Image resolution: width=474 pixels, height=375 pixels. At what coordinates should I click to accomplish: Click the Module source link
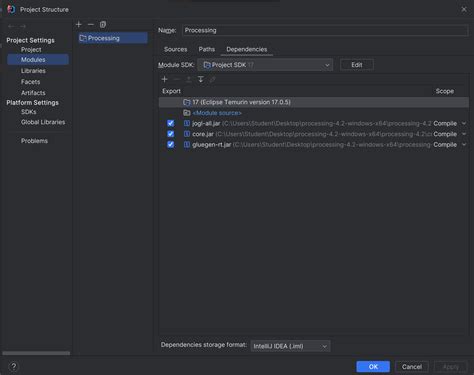[x=217, y=113]
